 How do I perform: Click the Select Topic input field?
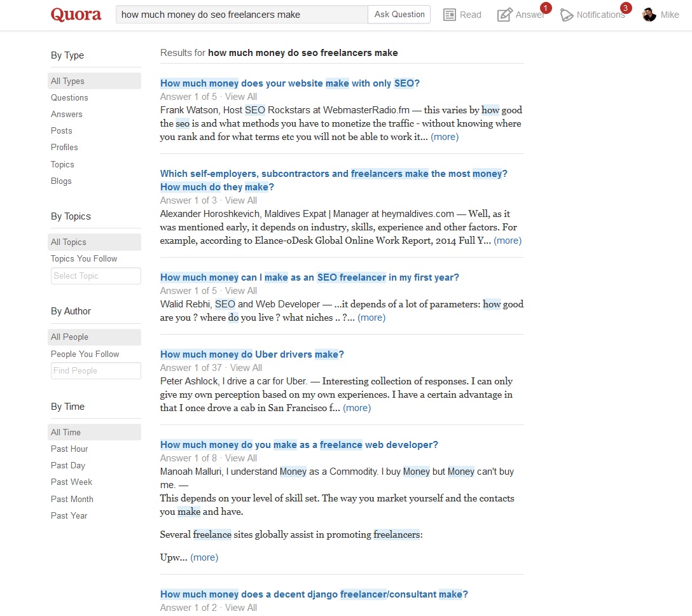click(x=96, y=276)
